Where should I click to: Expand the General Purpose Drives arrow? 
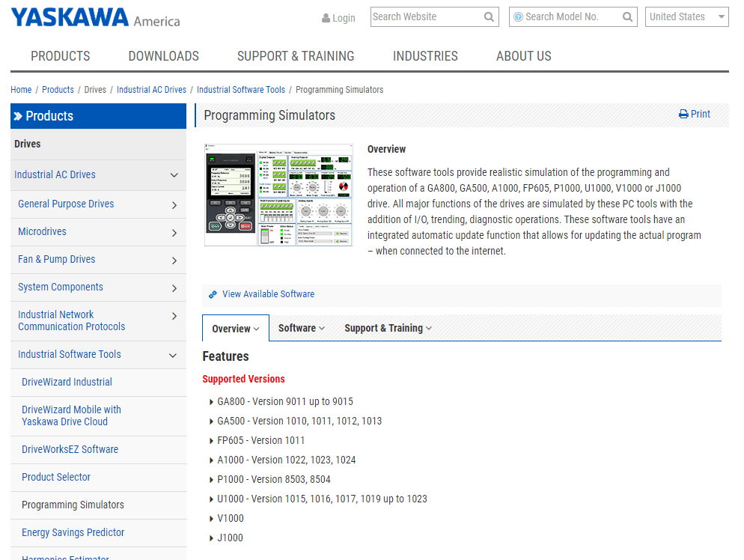coord(174,205)
